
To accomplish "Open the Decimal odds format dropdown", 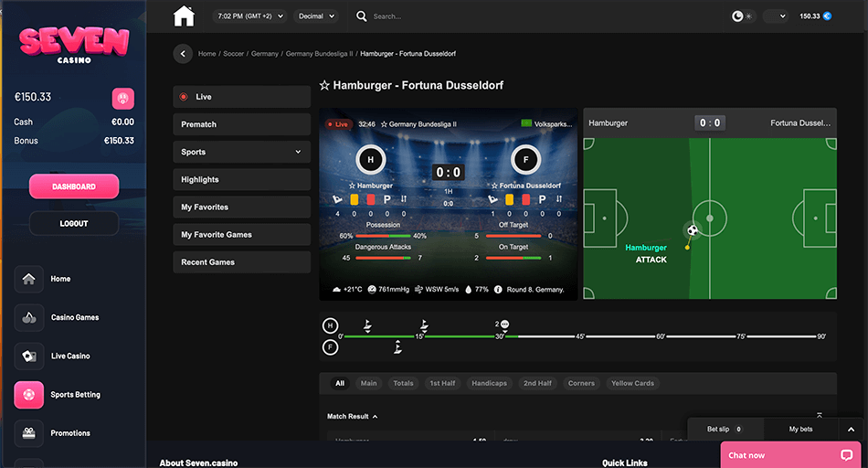I will (x=316, y=16).
